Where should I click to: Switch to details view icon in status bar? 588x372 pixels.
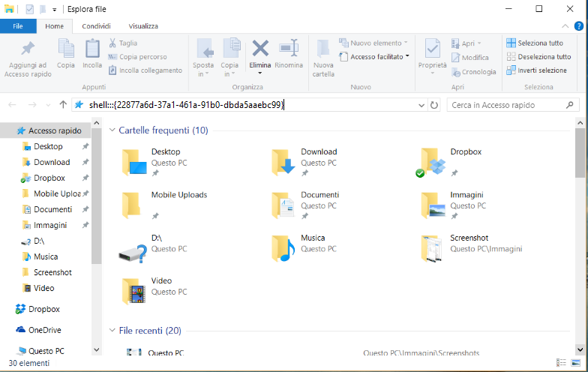coord(561,363)
